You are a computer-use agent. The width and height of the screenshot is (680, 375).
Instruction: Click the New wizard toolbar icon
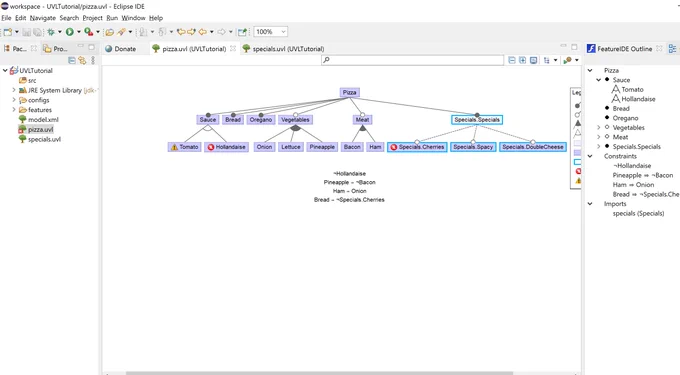tap(7, 32)
